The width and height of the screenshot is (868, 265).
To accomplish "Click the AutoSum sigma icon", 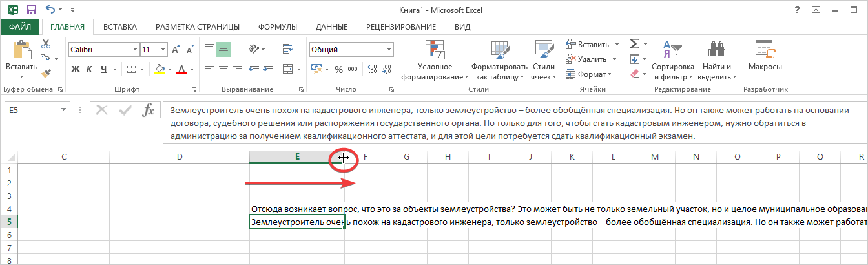I will 634,44.
